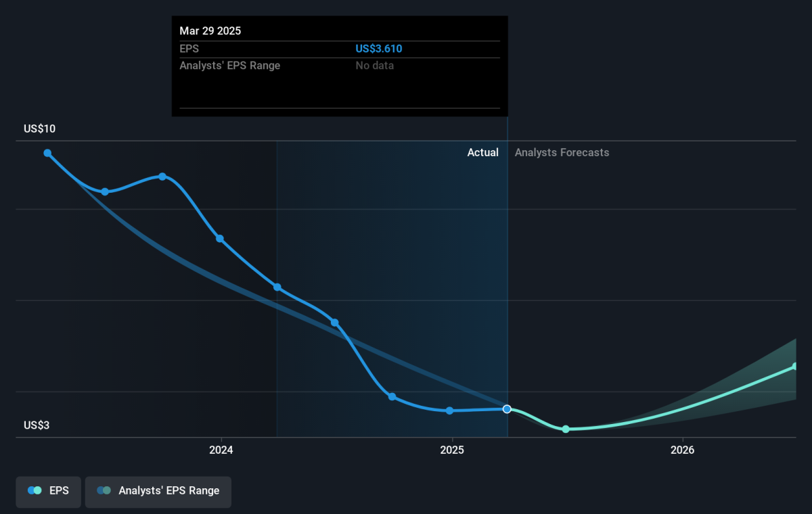
Task: Click the 2026 x-axis label
Action: coord(683,450)
